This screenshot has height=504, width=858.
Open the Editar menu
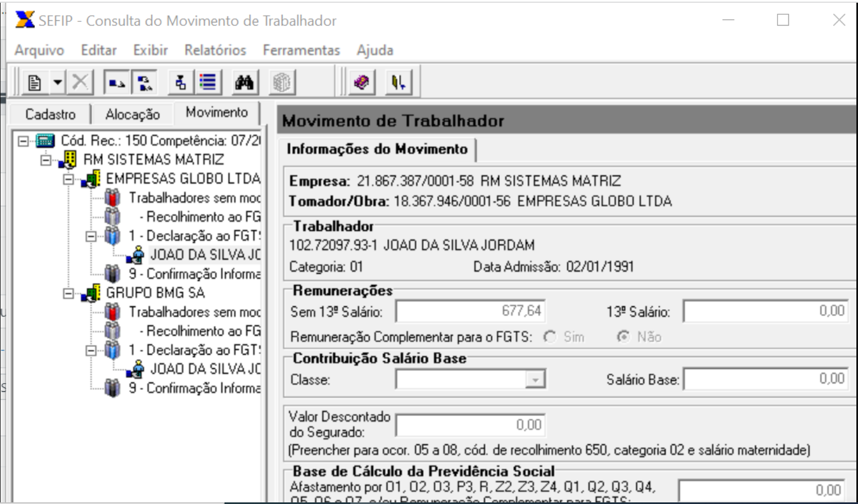coord(99,50)
